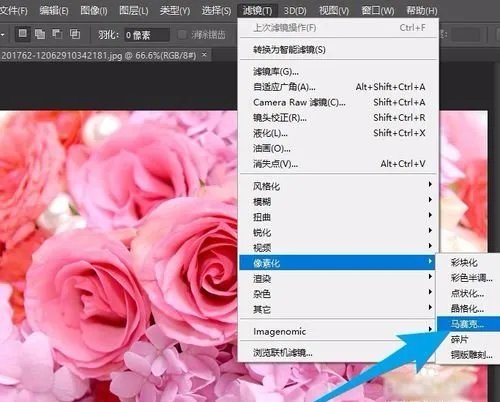
Task: Open 滤镜库(G)... from the filter menu
Action: tap(338, 71)
